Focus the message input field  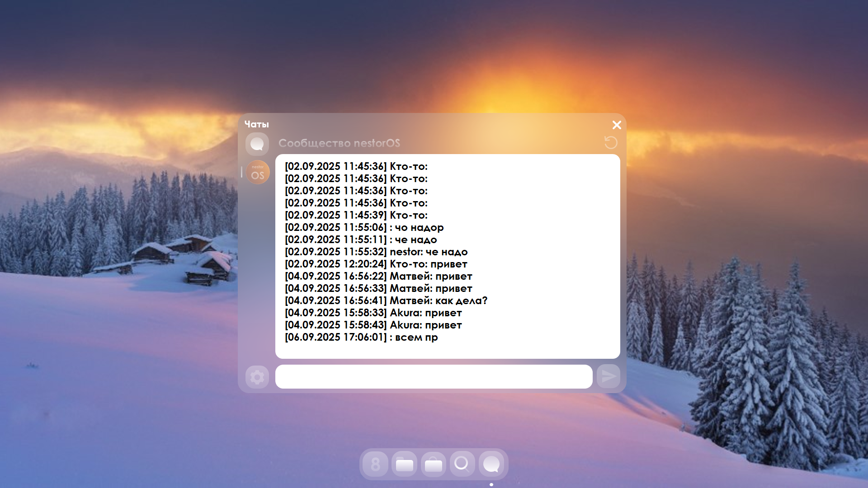[434, 376]
